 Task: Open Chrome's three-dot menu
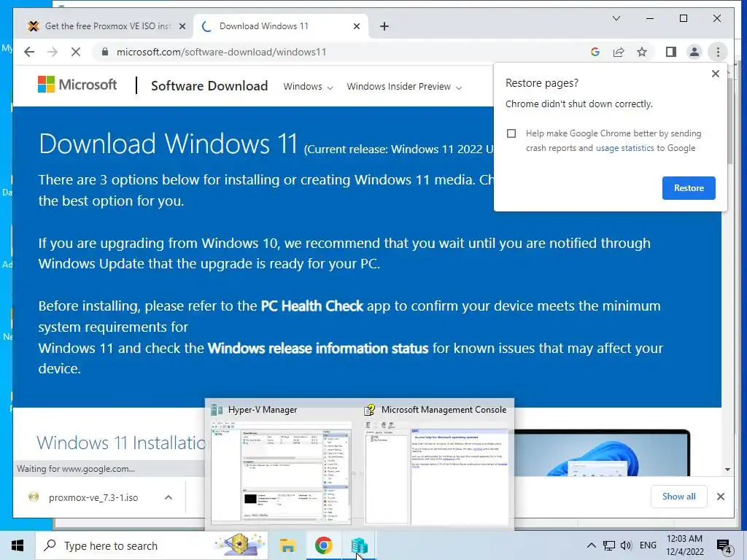pyautogui.click(x=718, y=52)
